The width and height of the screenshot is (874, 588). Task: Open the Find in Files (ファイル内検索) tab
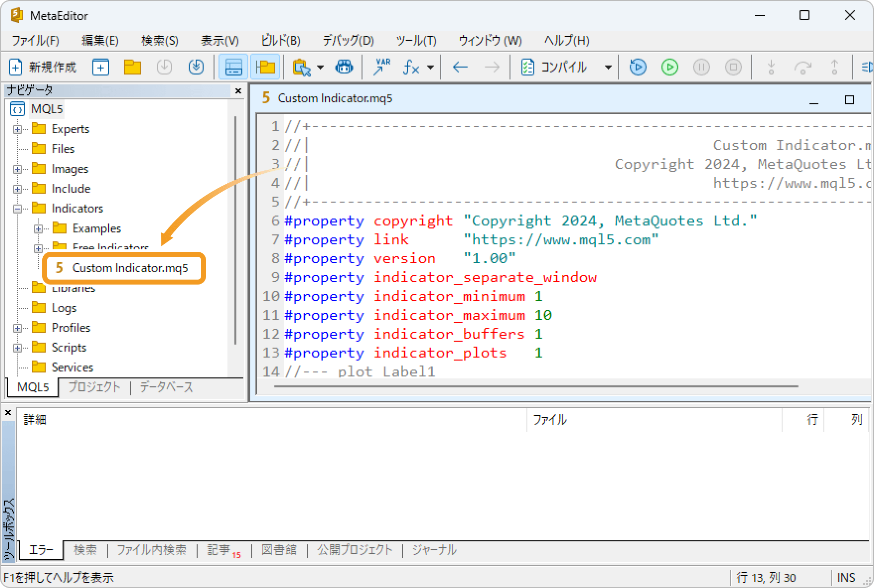pos(152,550)
